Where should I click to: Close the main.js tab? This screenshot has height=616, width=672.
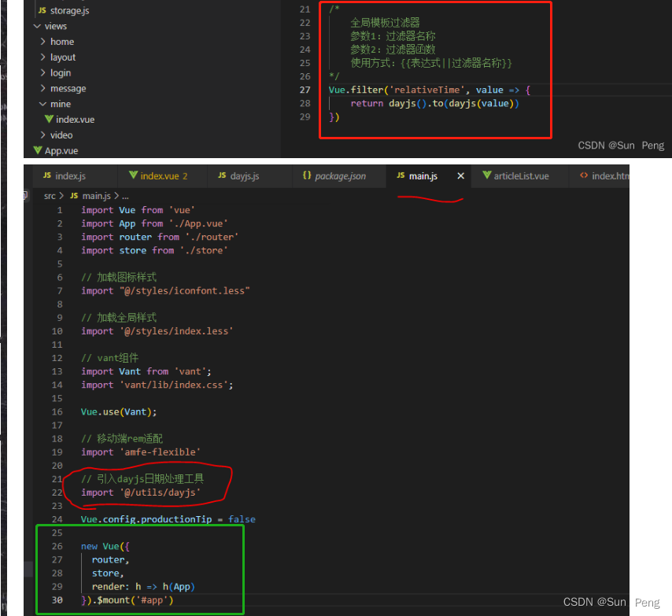click(460, 176)
